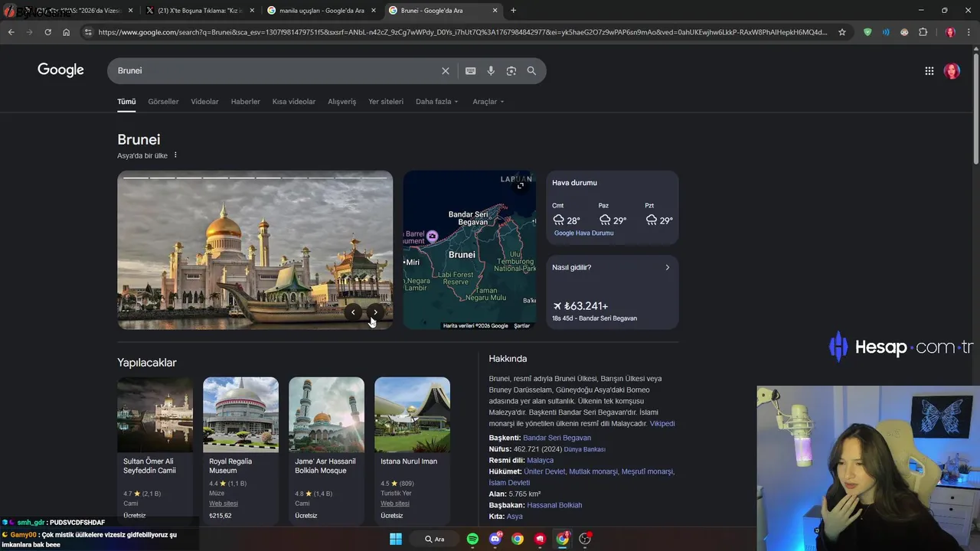Expand the Araçlar tools dropdown
The image size is (980, 551).
[488, 102]
